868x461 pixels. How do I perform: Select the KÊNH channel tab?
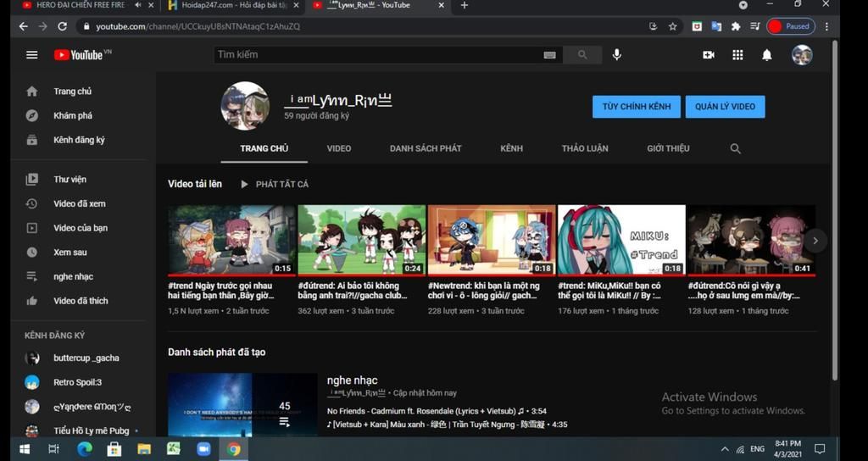click(511, 148)
